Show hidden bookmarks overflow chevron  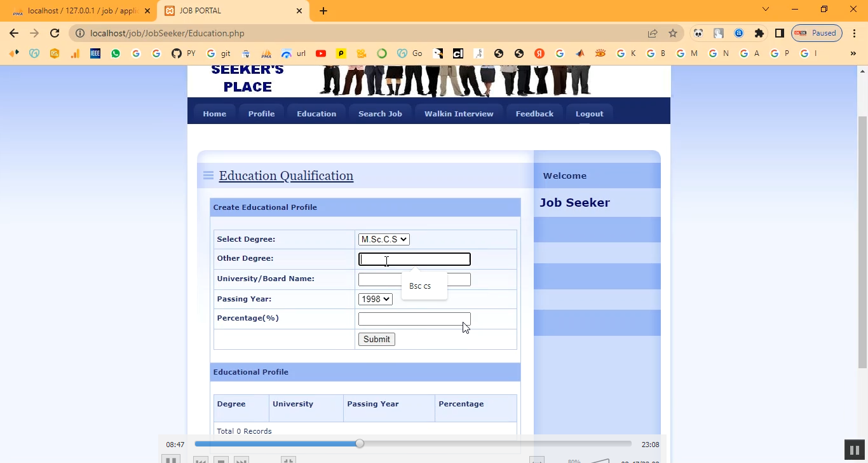(853, 53)
